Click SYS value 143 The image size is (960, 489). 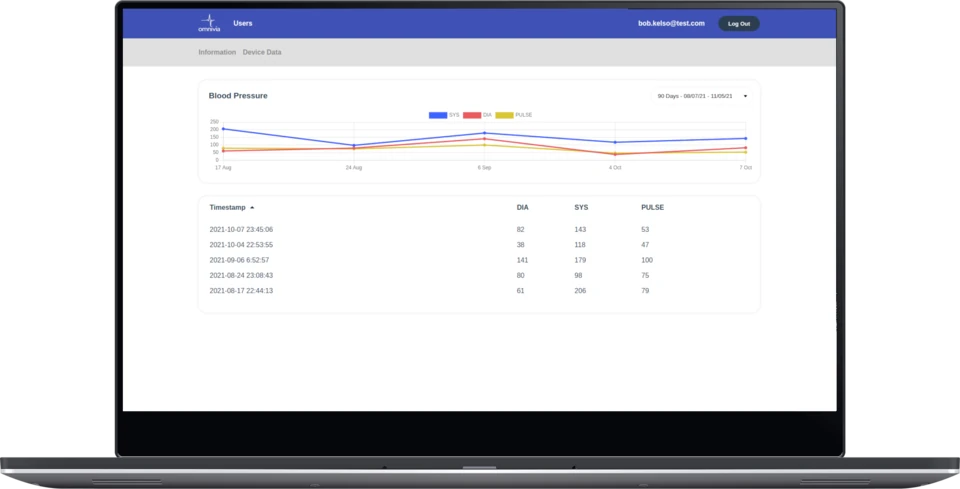click(580, 230)
